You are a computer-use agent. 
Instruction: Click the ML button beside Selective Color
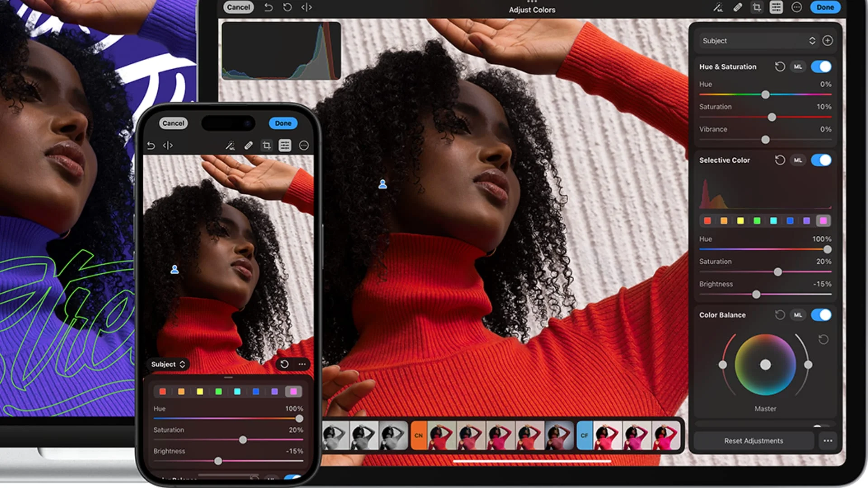(798, 160)
